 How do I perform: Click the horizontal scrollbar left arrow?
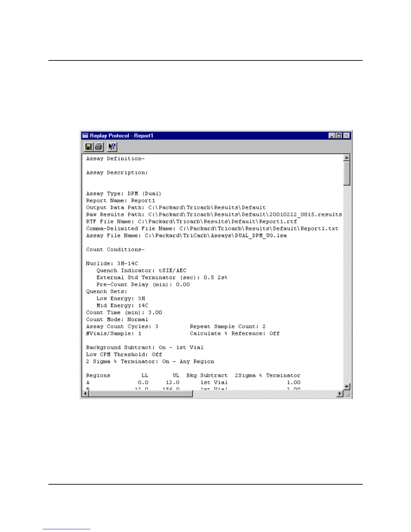pos(86,394)
